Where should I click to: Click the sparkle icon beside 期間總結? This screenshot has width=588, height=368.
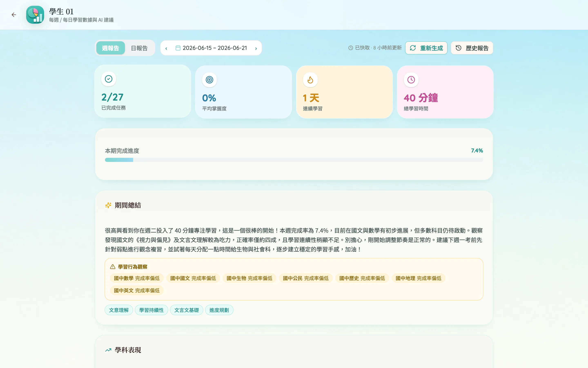point(108,205)
